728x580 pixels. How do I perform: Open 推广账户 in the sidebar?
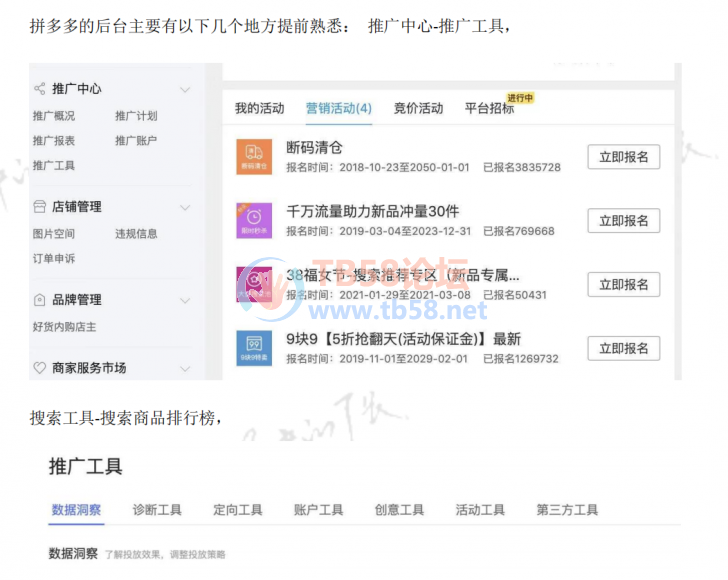click(x=136, y=140)
